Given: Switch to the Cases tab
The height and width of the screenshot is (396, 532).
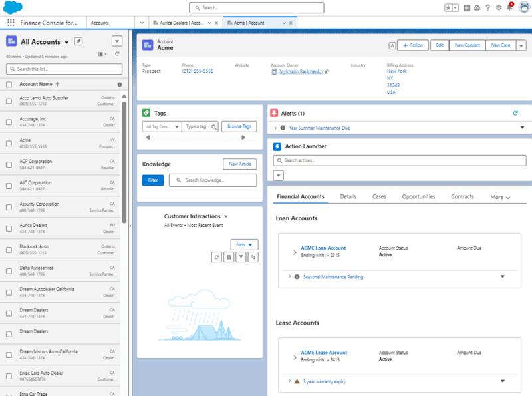Looking at the screenshot, I should (x=379, y=197).
